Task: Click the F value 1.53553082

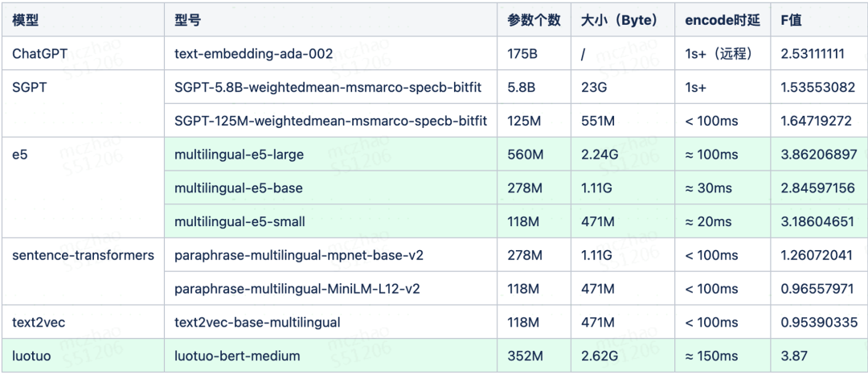Action: 817,88
